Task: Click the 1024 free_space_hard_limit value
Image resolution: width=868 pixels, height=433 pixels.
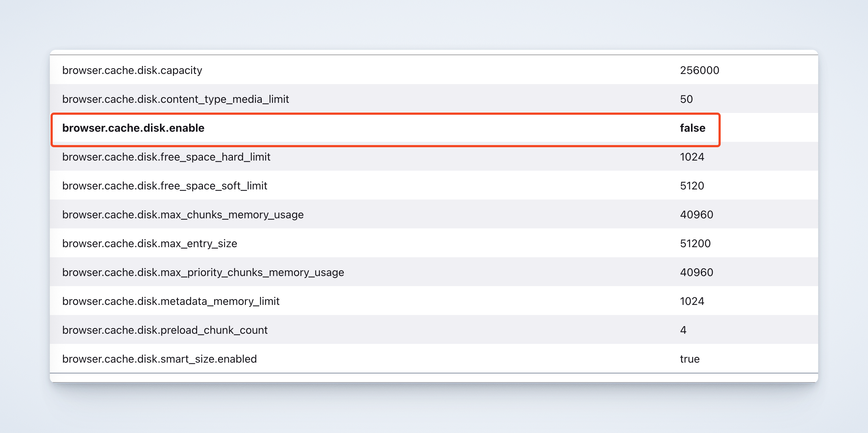Action: click(692, 157)
